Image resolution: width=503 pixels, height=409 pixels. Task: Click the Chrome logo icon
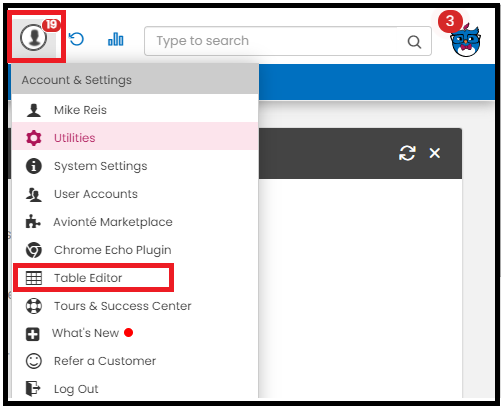[x=34, y=250]
